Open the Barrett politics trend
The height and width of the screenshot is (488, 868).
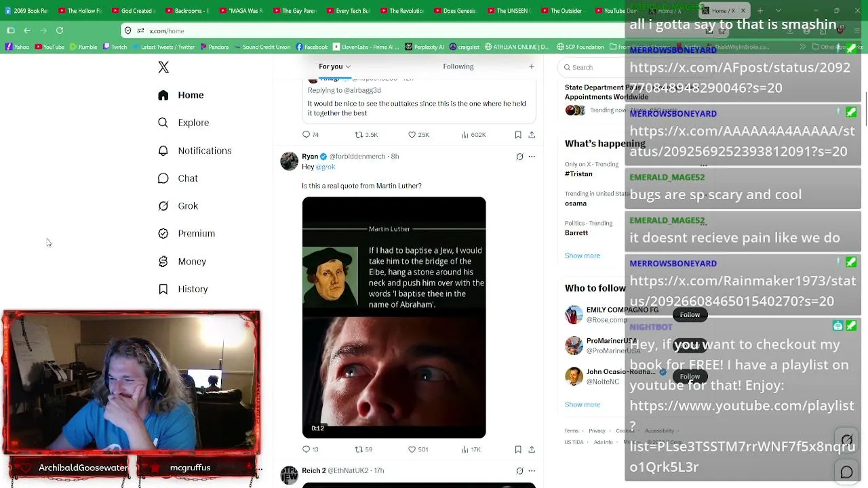point(576,233)
